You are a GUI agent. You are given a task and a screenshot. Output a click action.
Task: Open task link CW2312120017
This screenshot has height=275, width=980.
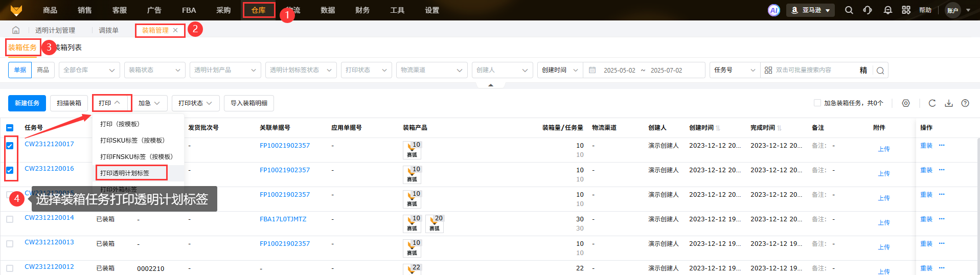click(x=49, y=144)
